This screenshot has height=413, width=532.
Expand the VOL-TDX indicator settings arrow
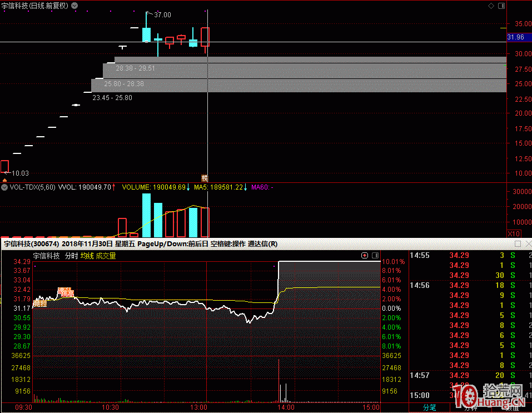(x=4, y=188)
